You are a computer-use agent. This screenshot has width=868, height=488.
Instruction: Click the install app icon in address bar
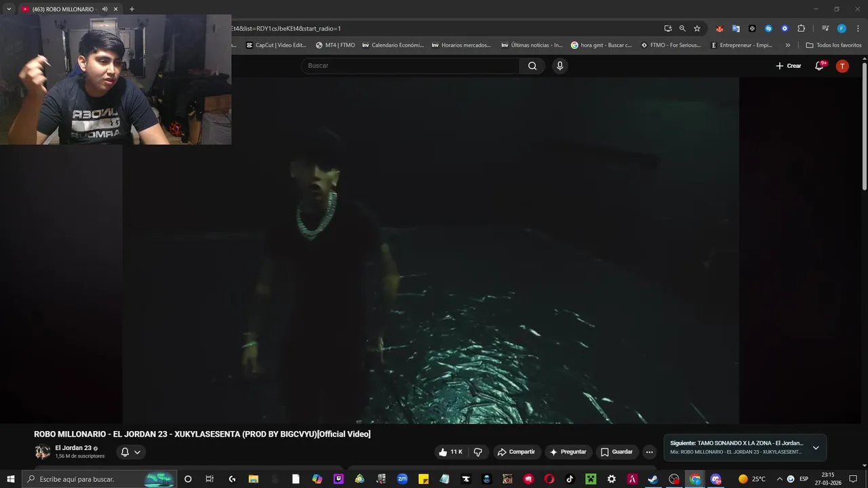(x=668, y=28)
